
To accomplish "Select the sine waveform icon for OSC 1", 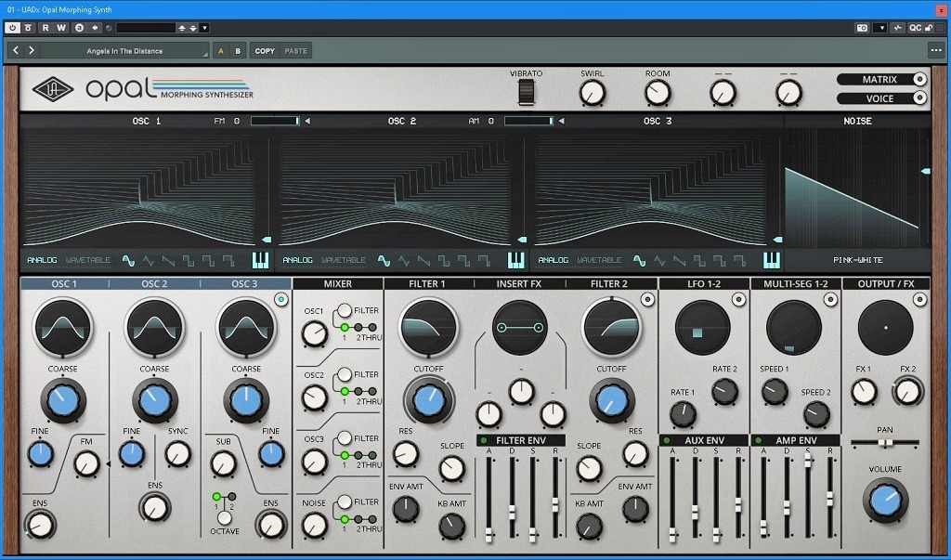I will (x=128, y=261).
